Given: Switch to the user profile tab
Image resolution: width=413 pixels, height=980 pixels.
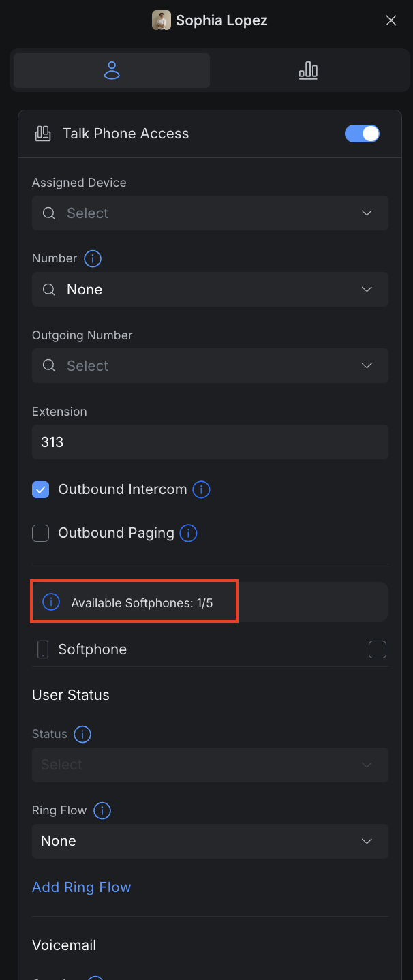Looking at the screenshot, I should (x=111, y=70).
